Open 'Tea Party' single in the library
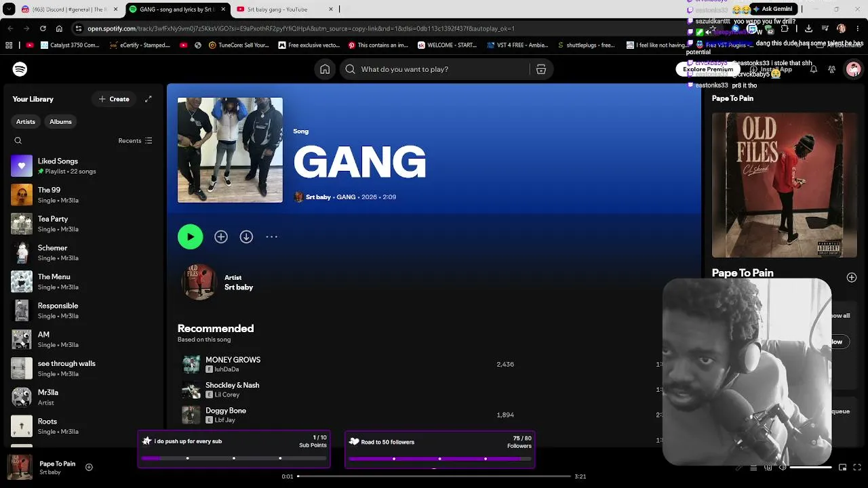This screenshot has height=488, width=868. (85, 224)
